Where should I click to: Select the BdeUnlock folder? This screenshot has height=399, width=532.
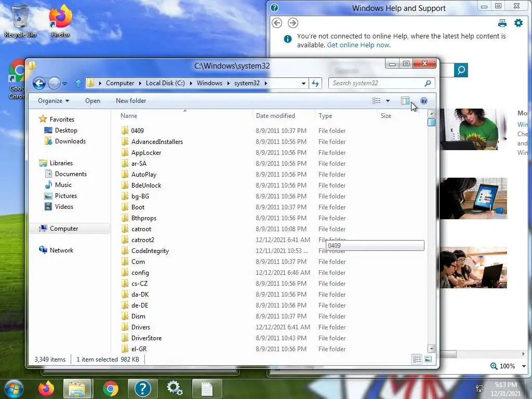point(146,185)
